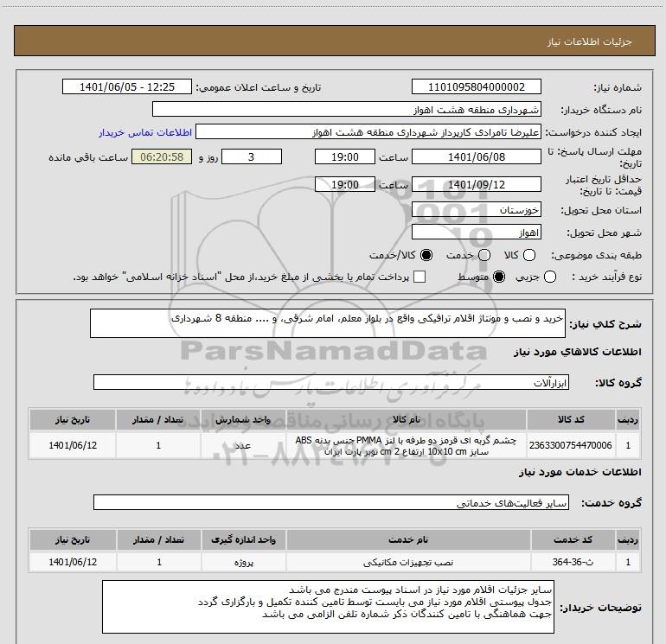The width and height of the screenshot is (666, 644).
Task: Click the شرح کلی نیاز description box
Action: coord(328,323)
